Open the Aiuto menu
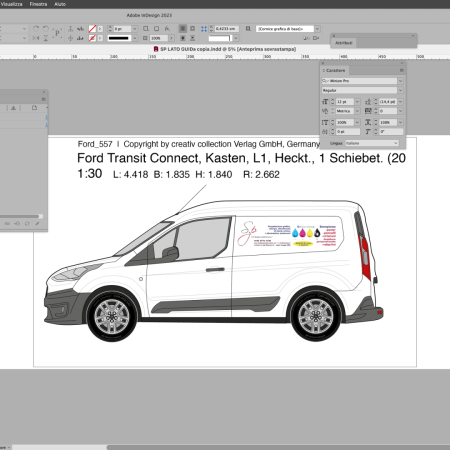The height and width of the screenshot is (450, 450). (x=60, y=4)
